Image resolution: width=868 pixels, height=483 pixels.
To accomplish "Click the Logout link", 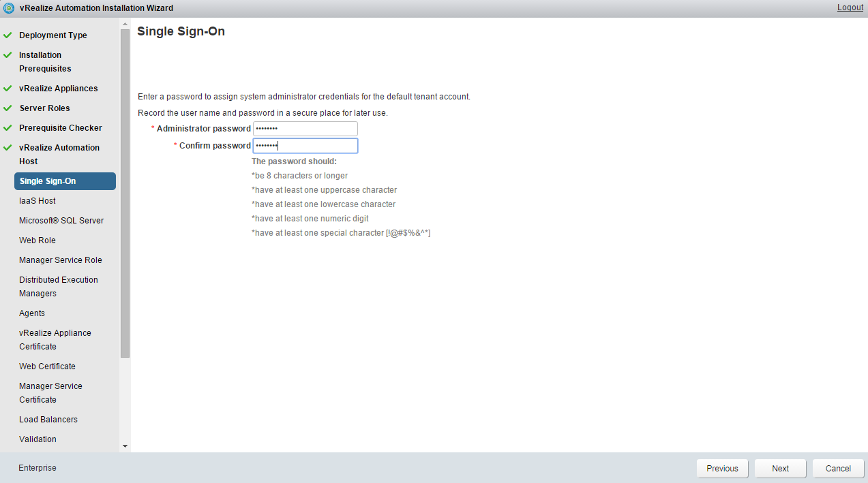I will pyautogui.click(x=850, y=7).
